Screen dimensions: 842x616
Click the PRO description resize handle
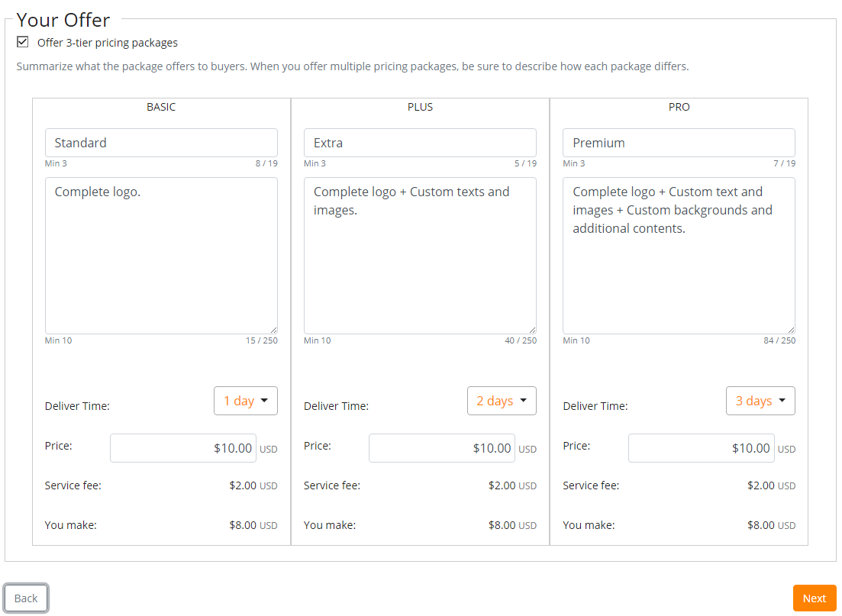(790, 329)
